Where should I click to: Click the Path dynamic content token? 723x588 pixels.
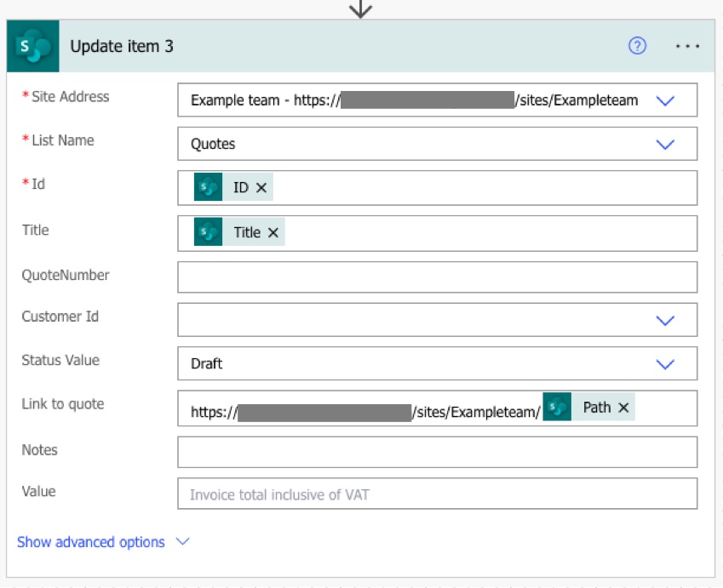(596, 408)
